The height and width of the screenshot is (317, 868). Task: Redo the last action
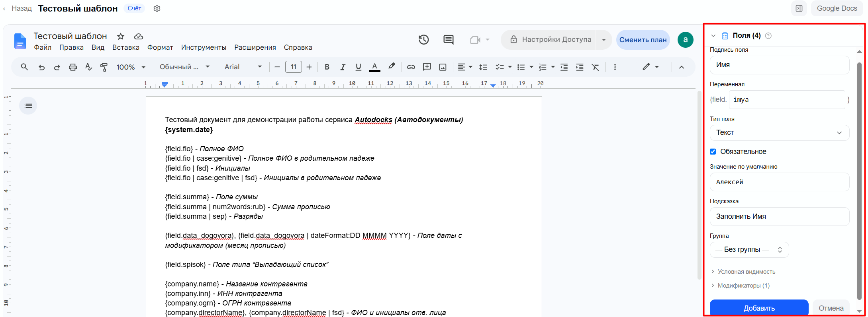pos(57,67)
